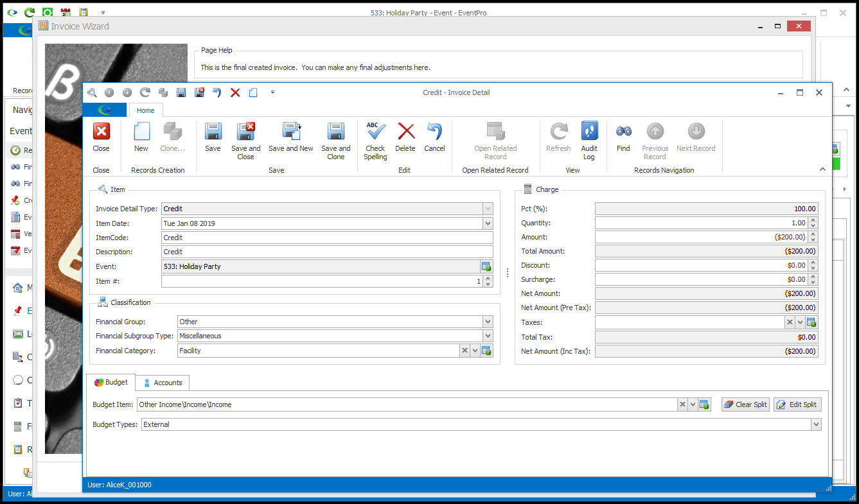Click calendar icon in EventPro title bar
859x504 pixels.
click(x=66, y=12)
